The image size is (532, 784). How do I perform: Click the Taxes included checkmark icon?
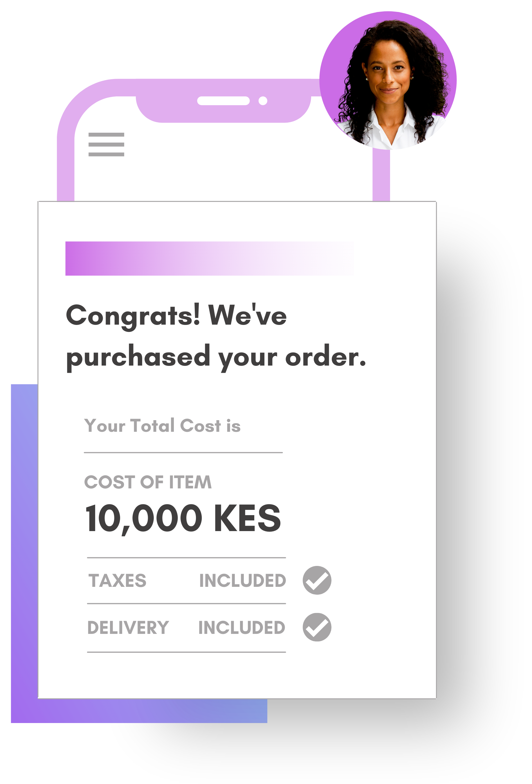(317, 580)
